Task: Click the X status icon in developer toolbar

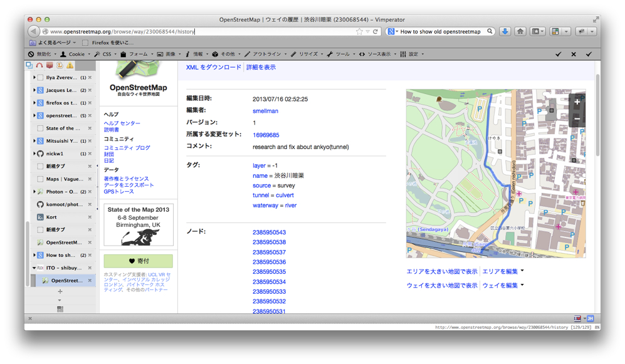Action: (574, 54)
